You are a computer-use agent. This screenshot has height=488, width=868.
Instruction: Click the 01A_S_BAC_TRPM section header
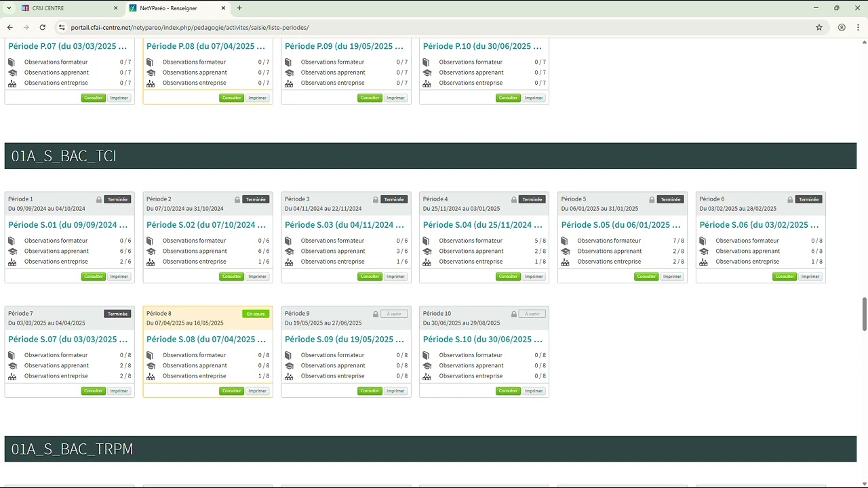431,449
